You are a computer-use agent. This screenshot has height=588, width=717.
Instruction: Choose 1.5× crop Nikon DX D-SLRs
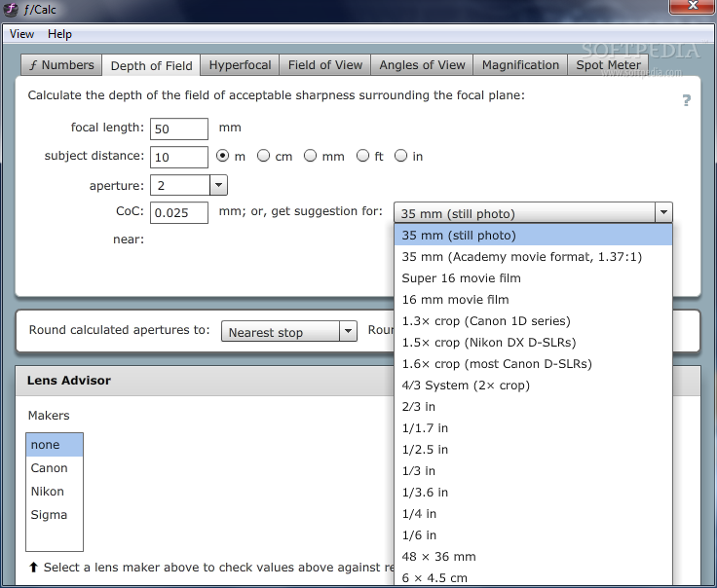[533, 343]
